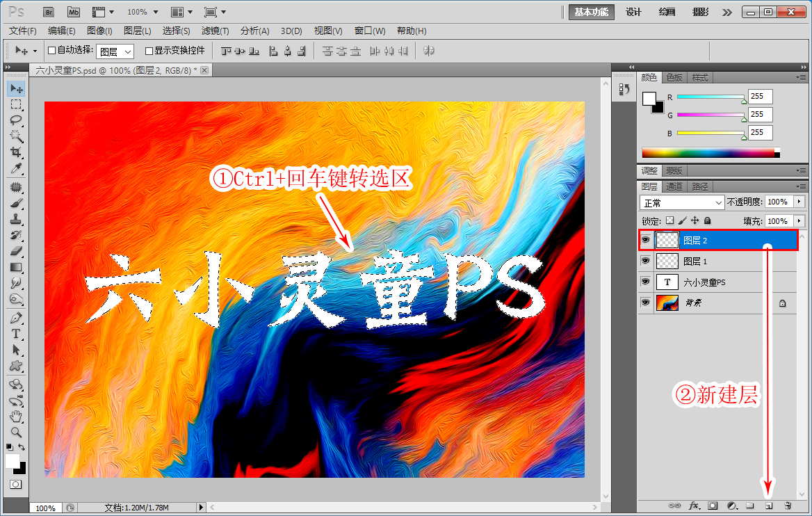The height and width of the screenshot is (516, 812).
Task: Toggle lock position cross icon
Action: (695, 220)
